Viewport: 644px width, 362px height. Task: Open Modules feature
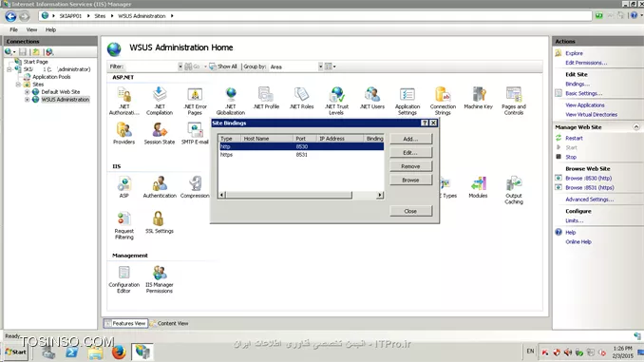coord(478,187)
